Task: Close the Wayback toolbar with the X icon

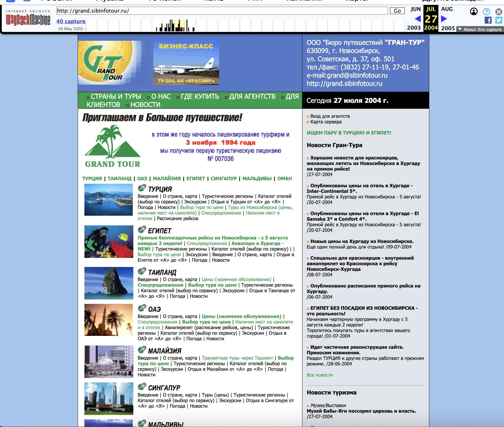Action: 499,11
